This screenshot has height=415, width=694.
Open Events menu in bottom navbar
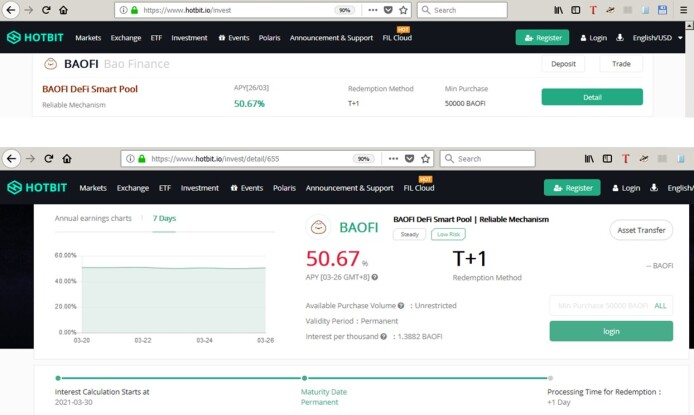click(x=247, y=188)
